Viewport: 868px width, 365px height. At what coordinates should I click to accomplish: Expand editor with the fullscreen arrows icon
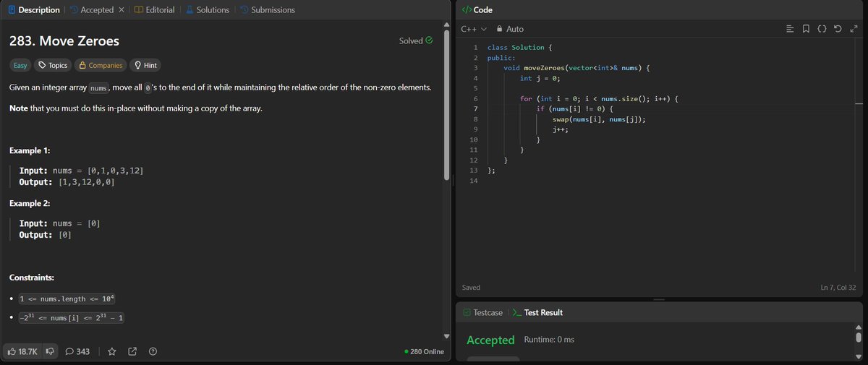click(x=854, y=29)
